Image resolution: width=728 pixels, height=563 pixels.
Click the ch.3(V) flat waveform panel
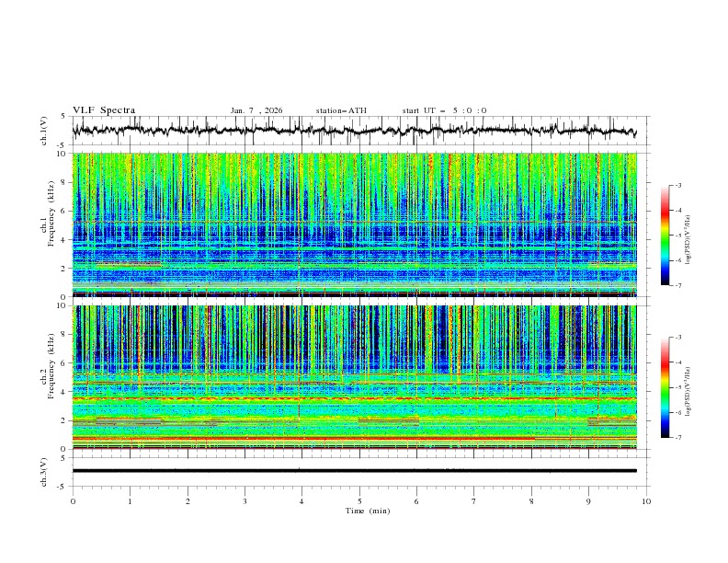[x=358, y=470]
